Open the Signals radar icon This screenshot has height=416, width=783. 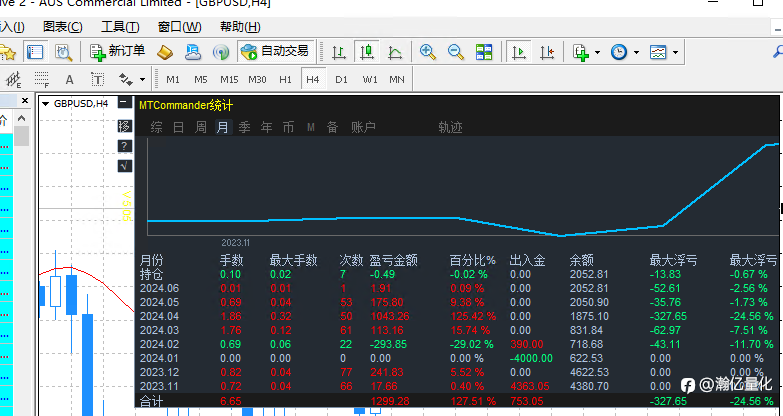220,51
